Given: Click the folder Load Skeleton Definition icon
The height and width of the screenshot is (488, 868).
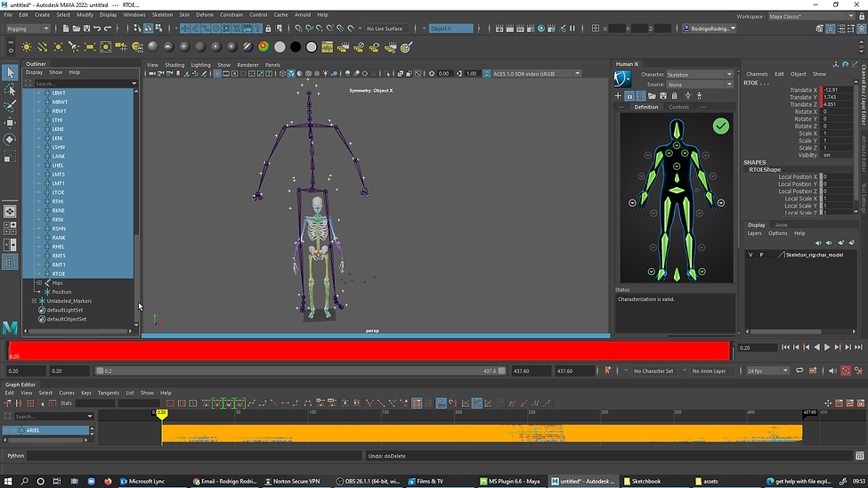Looking at the screenshot, I should pos(652,96).
